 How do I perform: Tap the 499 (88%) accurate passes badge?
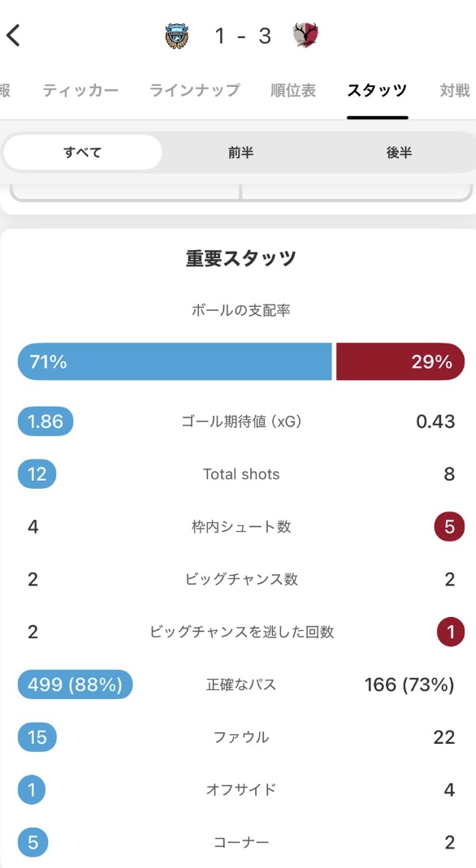pos(76,684)
